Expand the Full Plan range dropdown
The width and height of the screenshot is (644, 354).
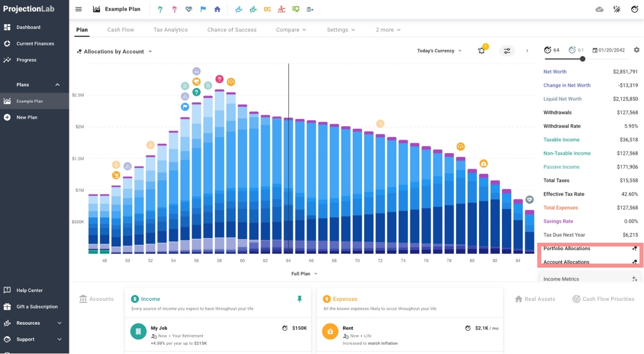[304, 274]
